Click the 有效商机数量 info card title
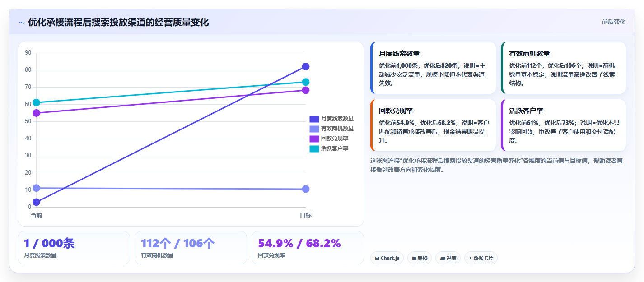644x282 pixels. 529,53
